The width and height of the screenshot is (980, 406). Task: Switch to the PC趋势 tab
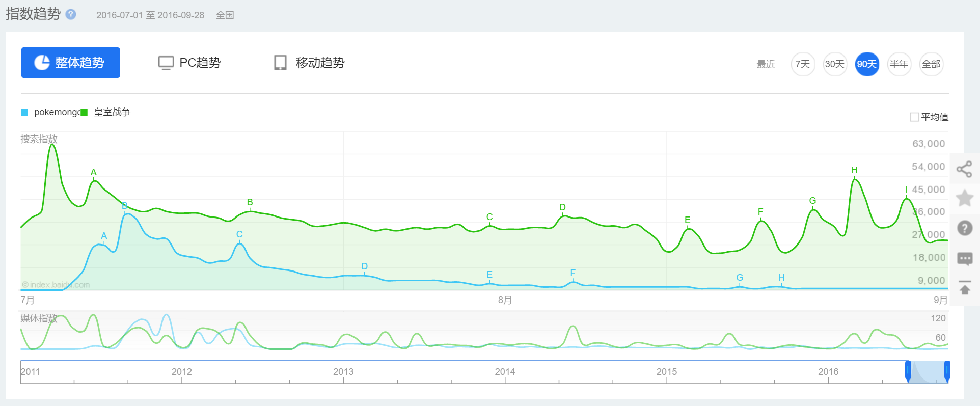[x=189, y=63]
